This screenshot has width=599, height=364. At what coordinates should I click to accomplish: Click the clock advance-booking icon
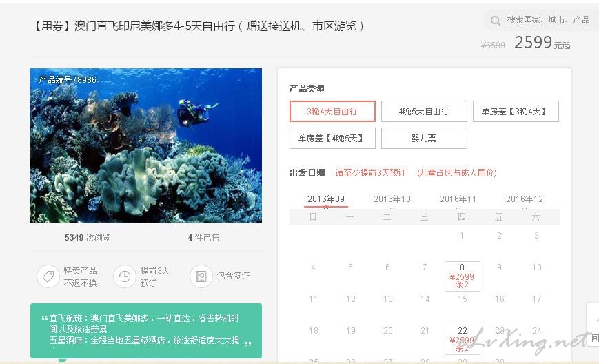[x=125, y=276]
